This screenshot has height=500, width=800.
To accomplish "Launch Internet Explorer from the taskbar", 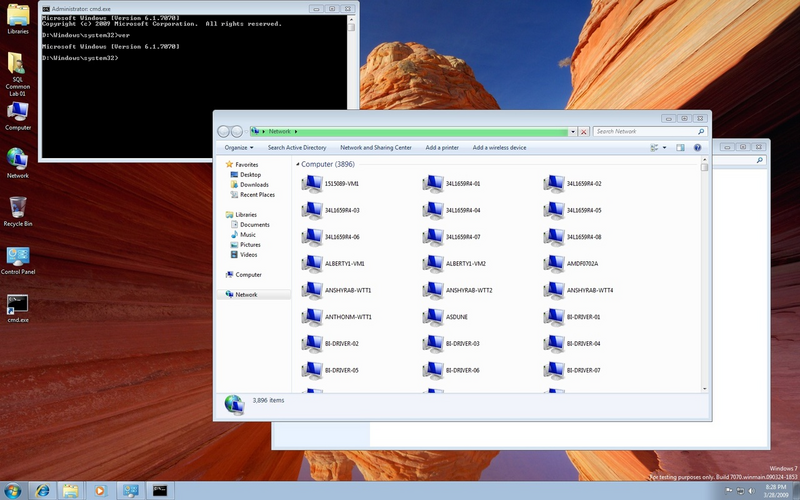I will [x=42, y=490].
